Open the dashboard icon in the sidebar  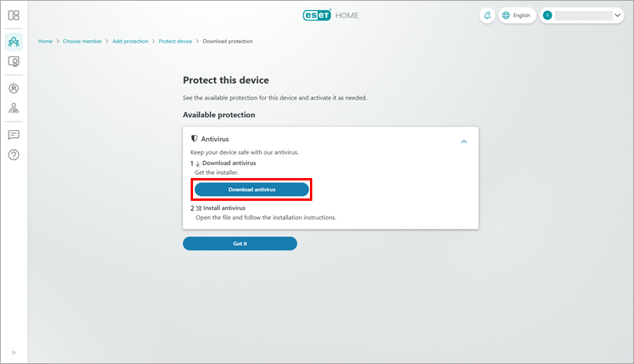13,15
